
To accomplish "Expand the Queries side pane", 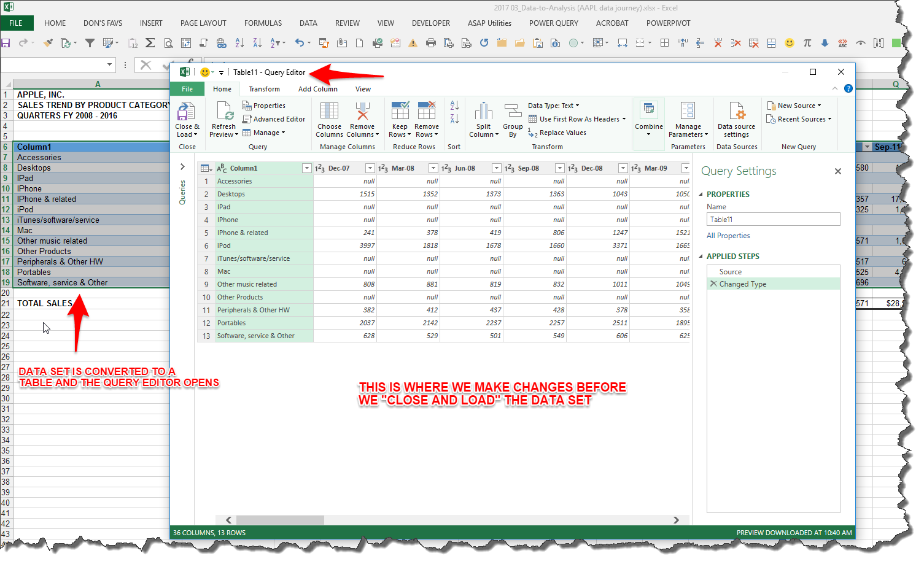I will pyautogui.click(x=182, y=166).
